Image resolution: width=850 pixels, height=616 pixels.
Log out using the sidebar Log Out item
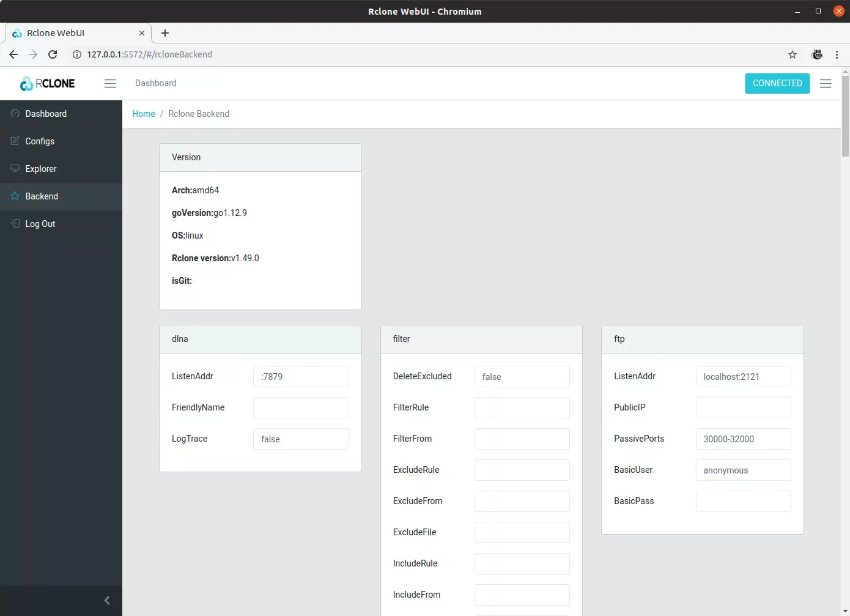pos(40,224)
